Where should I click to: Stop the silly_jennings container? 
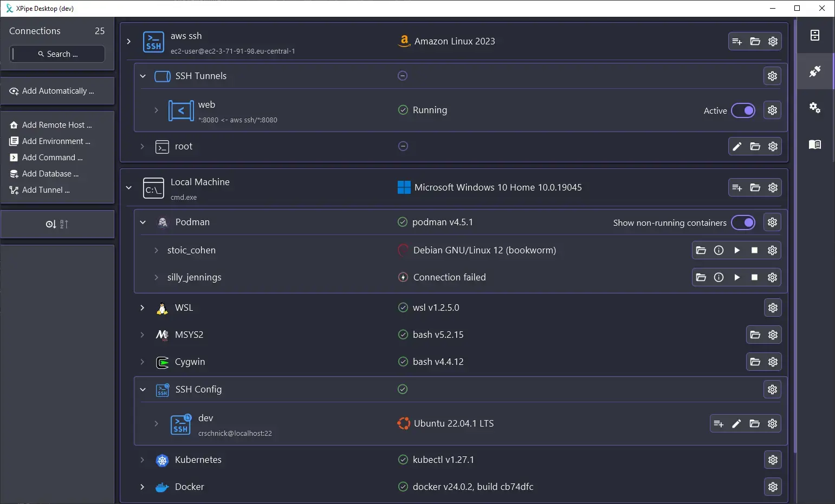pyautogui.click(x=754, y=277)
